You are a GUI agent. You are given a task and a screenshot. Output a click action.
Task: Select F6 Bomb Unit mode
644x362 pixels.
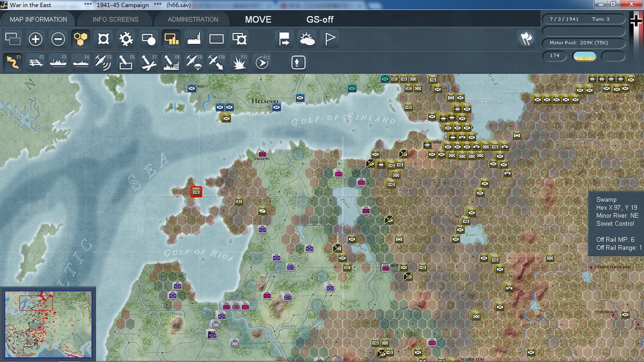point(126,62)
